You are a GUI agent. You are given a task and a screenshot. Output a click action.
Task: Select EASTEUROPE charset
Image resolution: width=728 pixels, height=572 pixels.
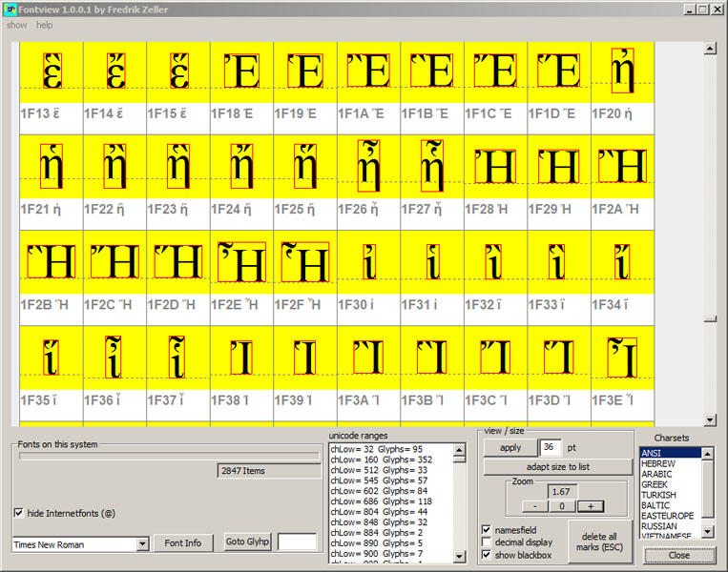coord(671,516)
